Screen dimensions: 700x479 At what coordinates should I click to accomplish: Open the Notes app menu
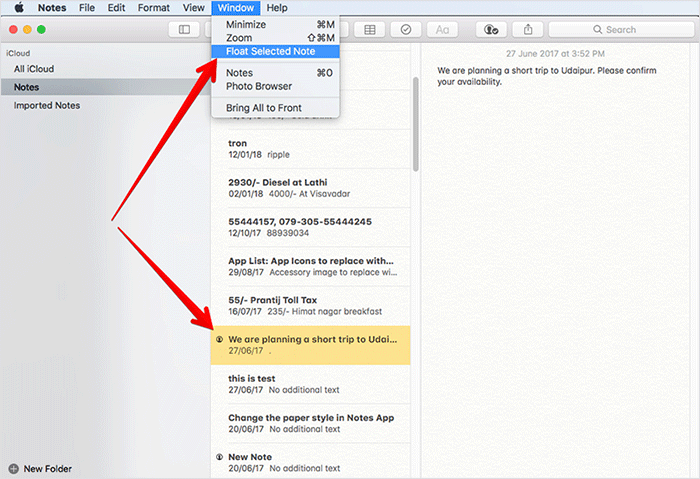point(52,8)
